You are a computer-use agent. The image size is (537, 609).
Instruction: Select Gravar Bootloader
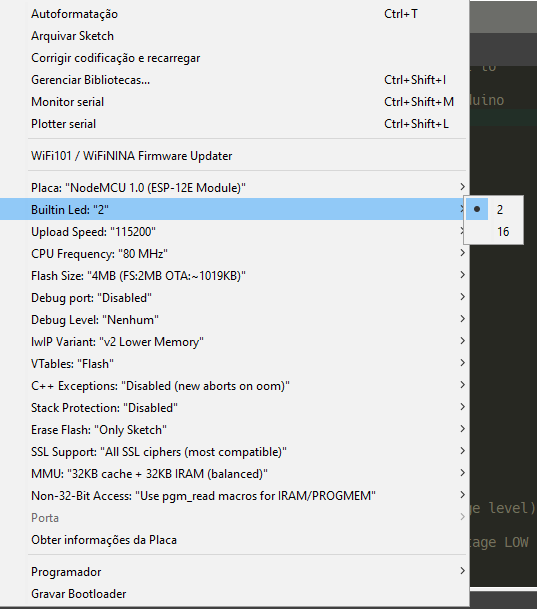pos(235,594)
